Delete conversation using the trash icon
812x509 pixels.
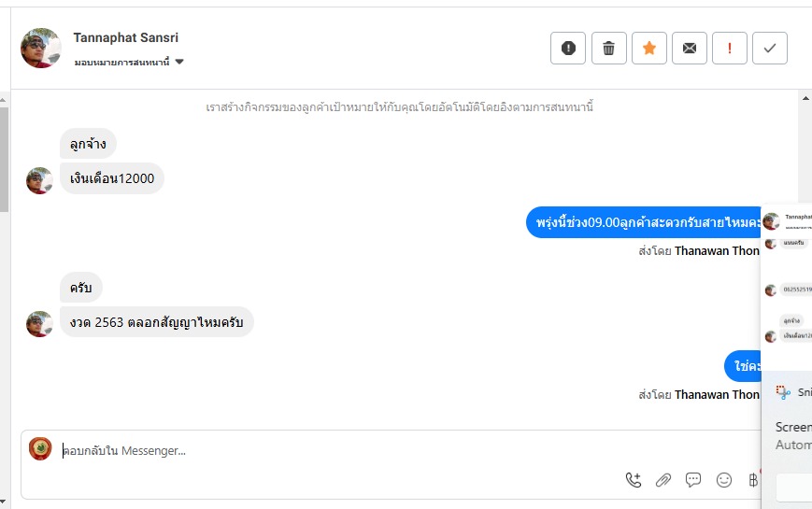click(608, 49)
